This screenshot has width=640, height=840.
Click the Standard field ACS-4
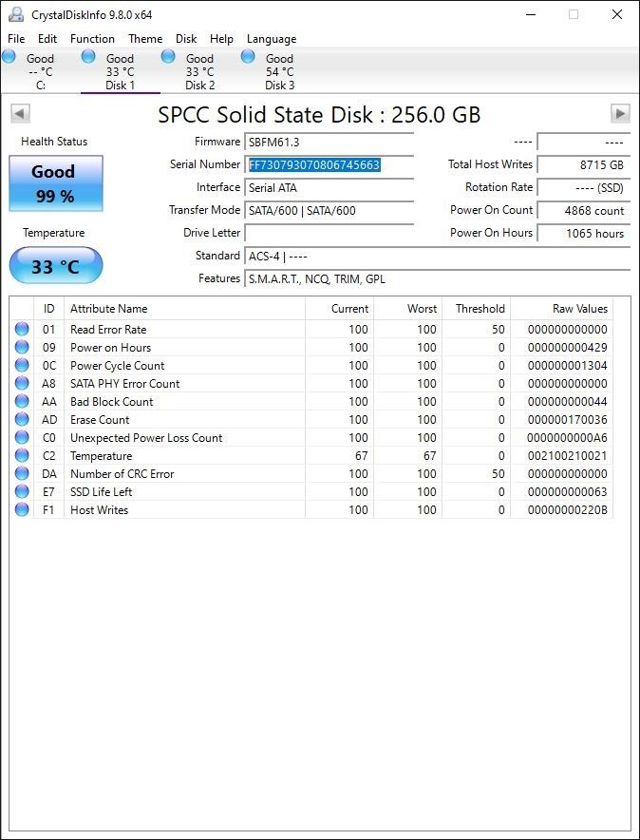click(437, 256)
